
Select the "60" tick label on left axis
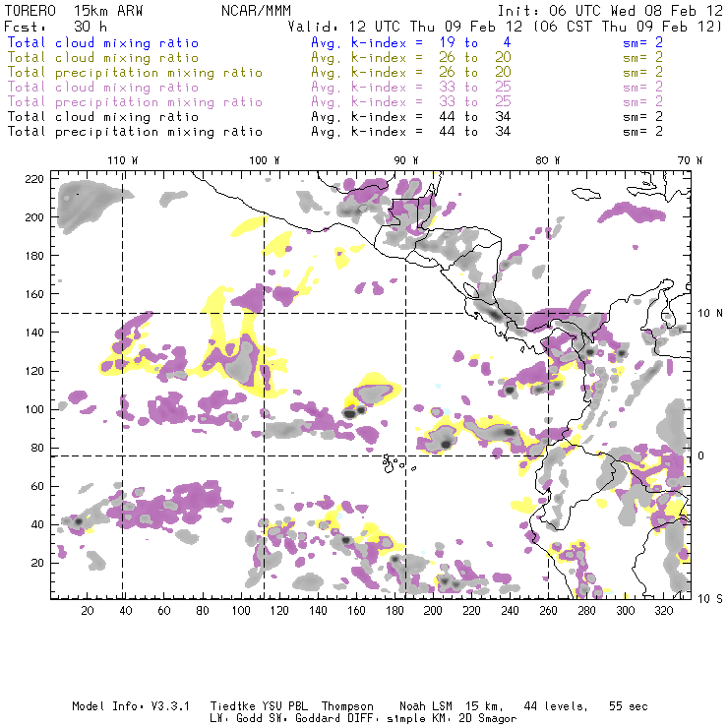pyautogui.click(x=37, y=487)
